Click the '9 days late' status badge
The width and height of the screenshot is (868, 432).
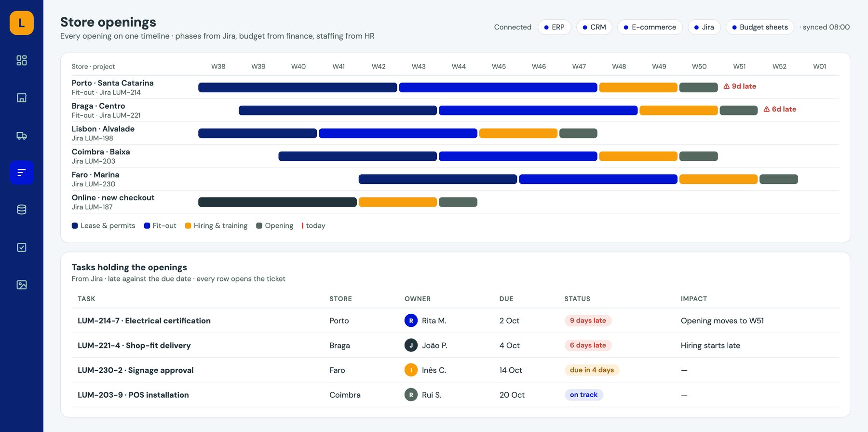pyautogui.click(x=588, y=321)
